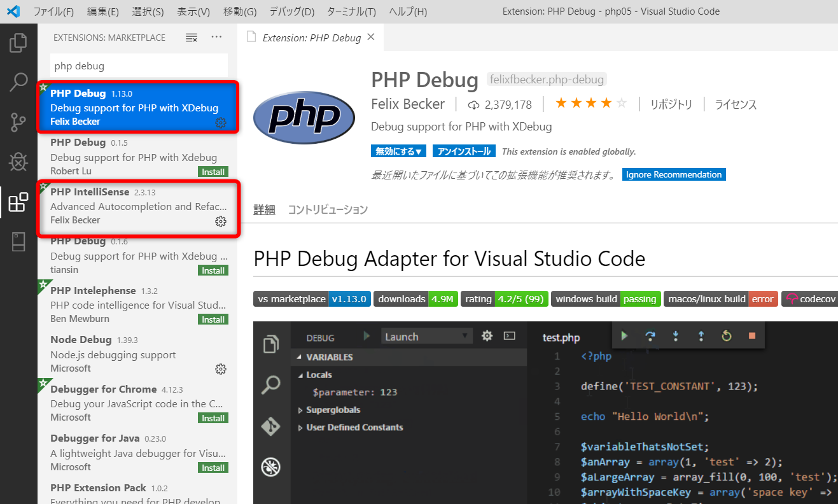The image size is (838, 504).
Task: Click the Felix Becker publisher name
Action: point(408,104)
